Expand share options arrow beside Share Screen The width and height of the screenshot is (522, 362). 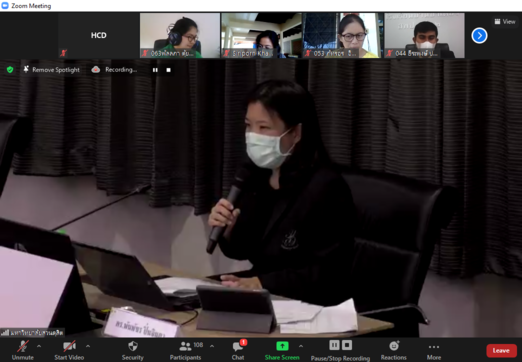(301, 346)
